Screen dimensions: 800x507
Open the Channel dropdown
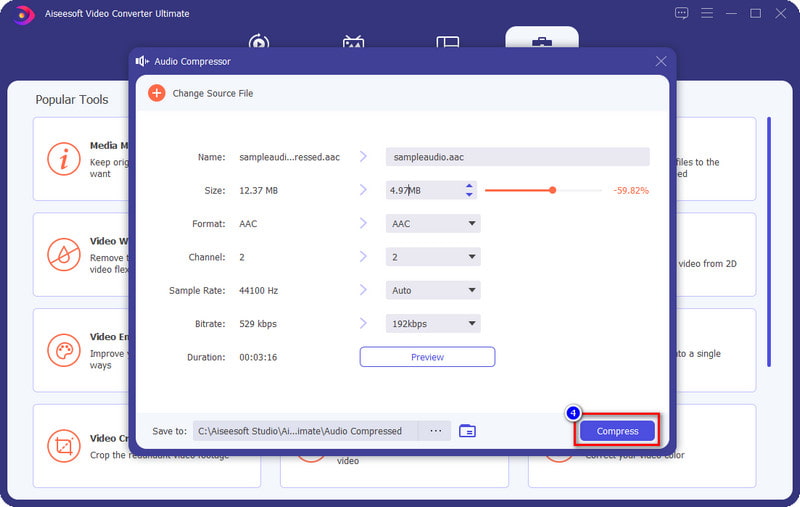coord(433,257)
